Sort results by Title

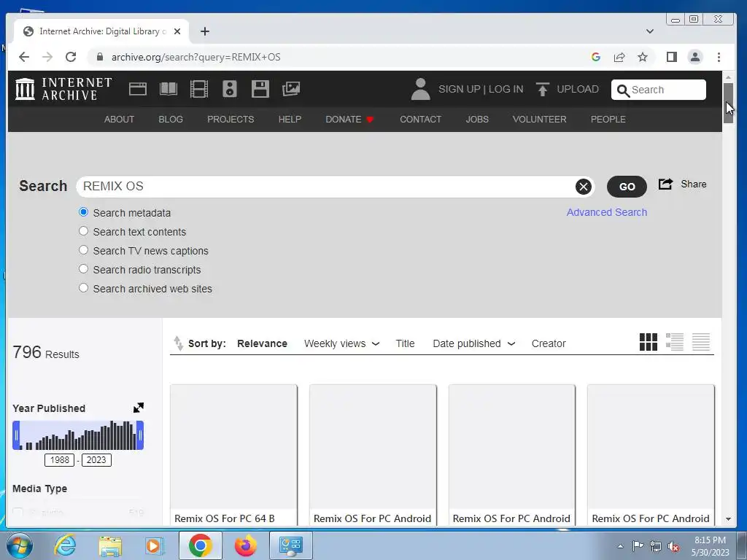pyautogui.click(x=405, y=343)
